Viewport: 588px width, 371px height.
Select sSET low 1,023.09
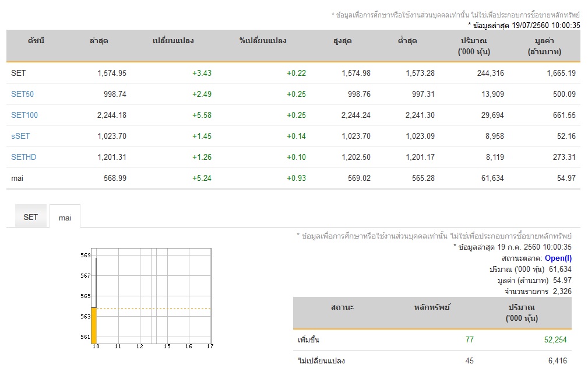pyautogui.click(x=420, y=136)
